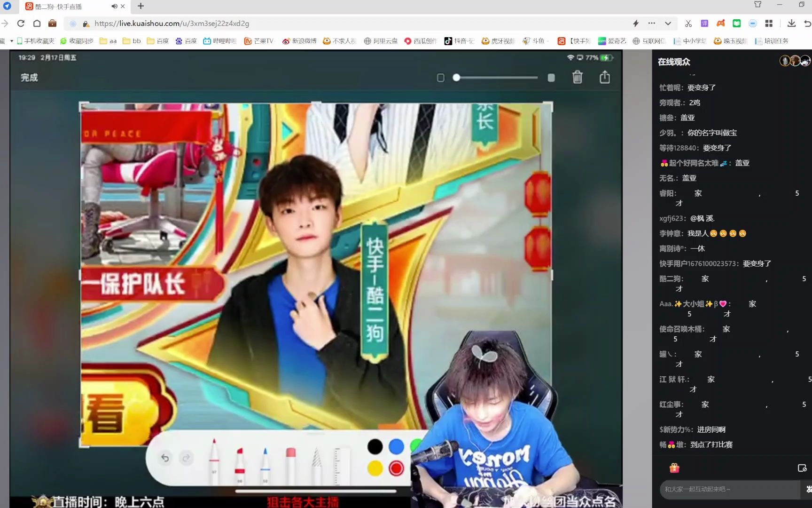Click the chat pop-out icon
This screenshot has height=508, width=812.
point(802,468)
